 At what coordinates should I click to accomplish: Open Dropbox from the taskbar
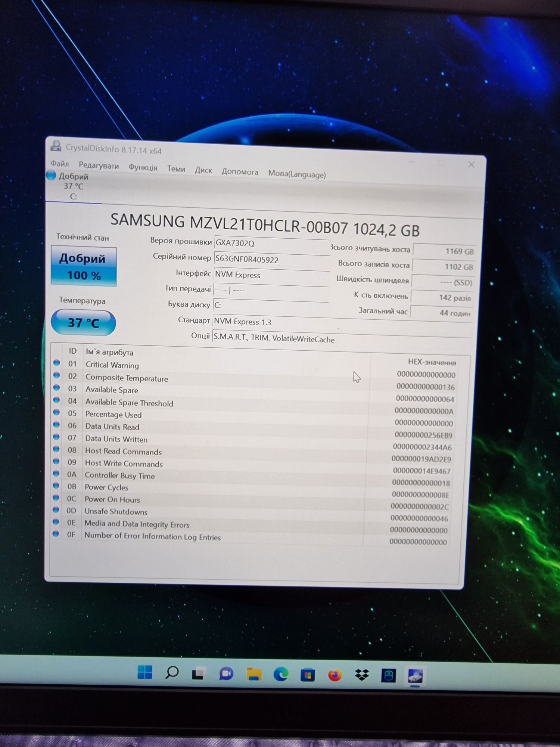(x=362, y=675)
